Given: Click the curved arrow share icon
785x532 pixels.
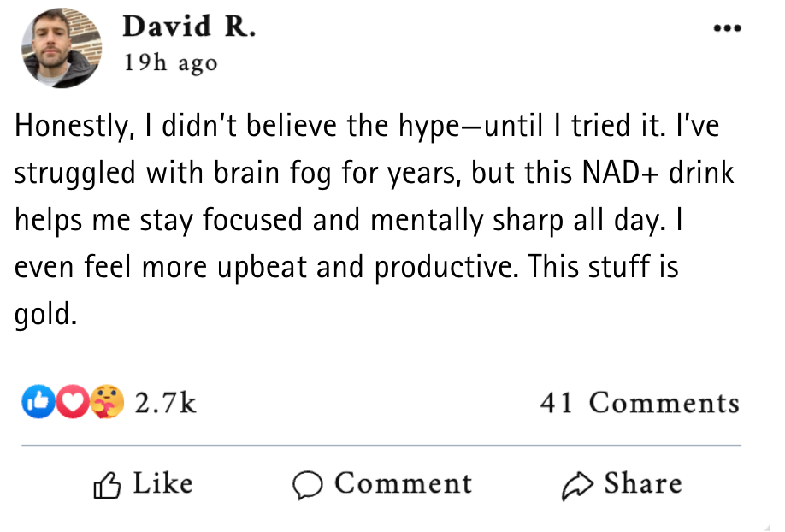Looking at the screenshot, I should [575, 485].
